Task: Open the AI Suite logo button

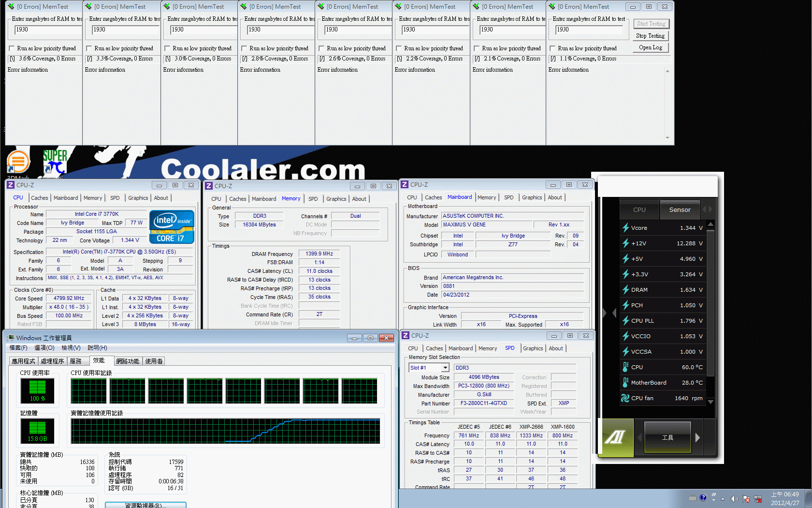Action: 615,438
